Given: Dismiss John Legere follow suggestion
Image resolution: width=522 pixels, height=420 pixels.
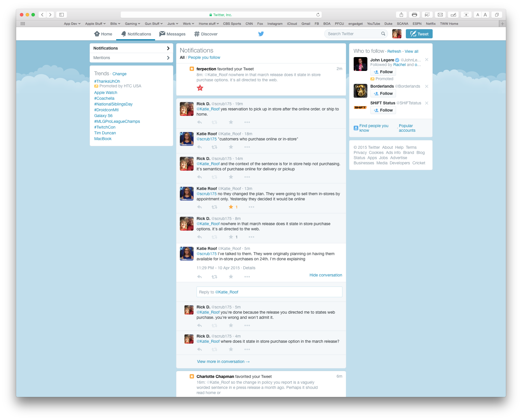Looking at the screenshot, I should point(427,60).
